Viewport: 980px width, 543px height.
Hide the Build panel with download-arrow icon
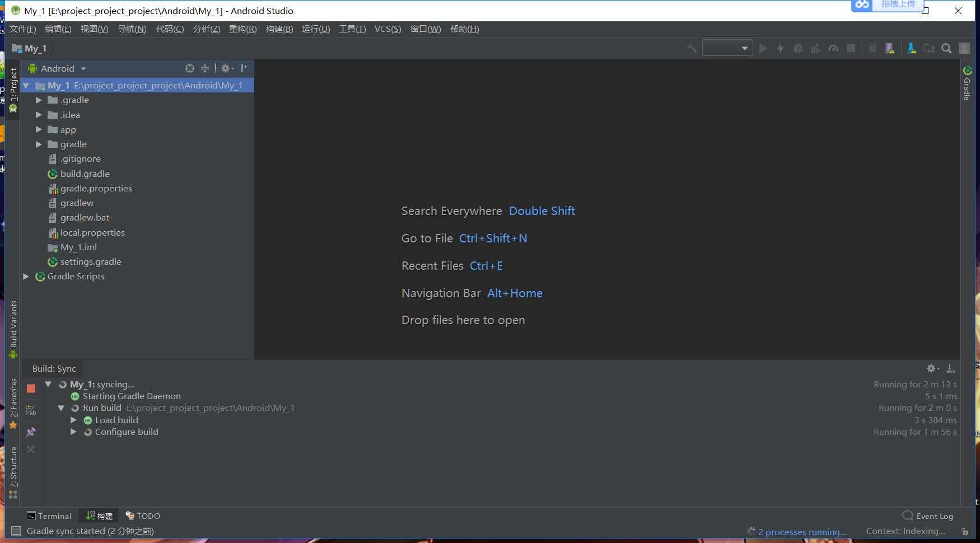pos(951,368)
